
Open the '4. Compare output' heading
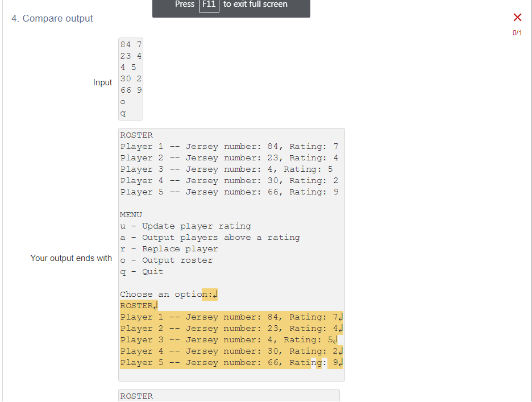tap(52, 18)
